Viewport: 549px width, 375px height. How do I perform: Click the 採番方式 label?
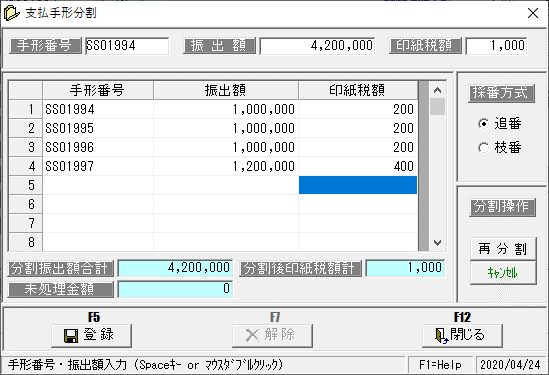click(x=501, y=93)
